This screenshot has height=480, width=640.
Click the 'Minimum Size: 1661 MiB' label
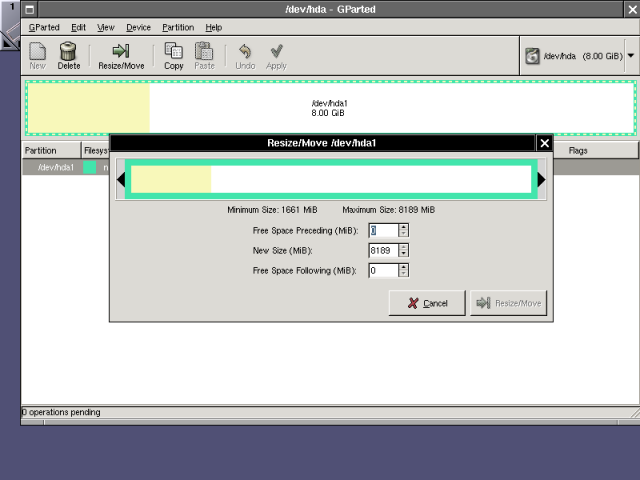pos(272,210)
